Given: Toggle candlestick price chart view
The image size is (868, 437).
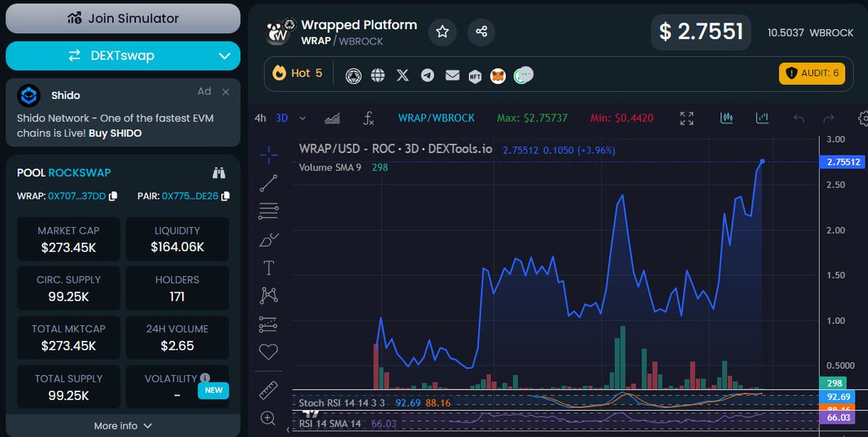Looking at the screenshot, I should [727, 118].
